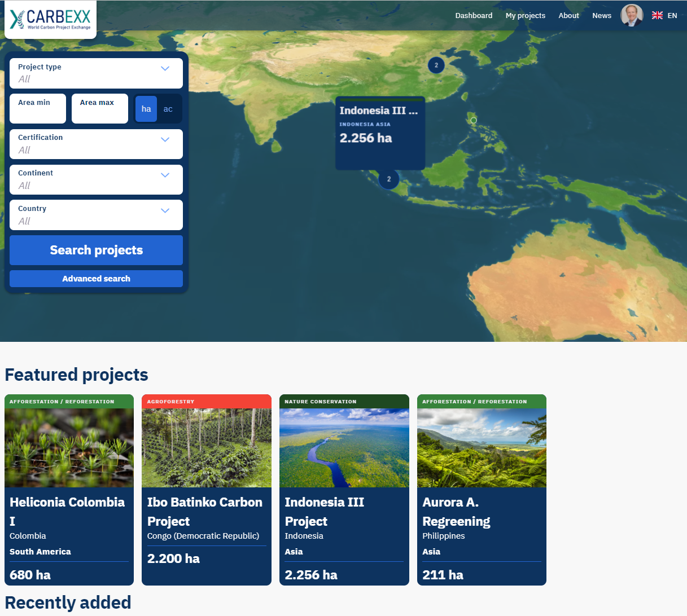Focus the Area min input field

click(38, 109)
